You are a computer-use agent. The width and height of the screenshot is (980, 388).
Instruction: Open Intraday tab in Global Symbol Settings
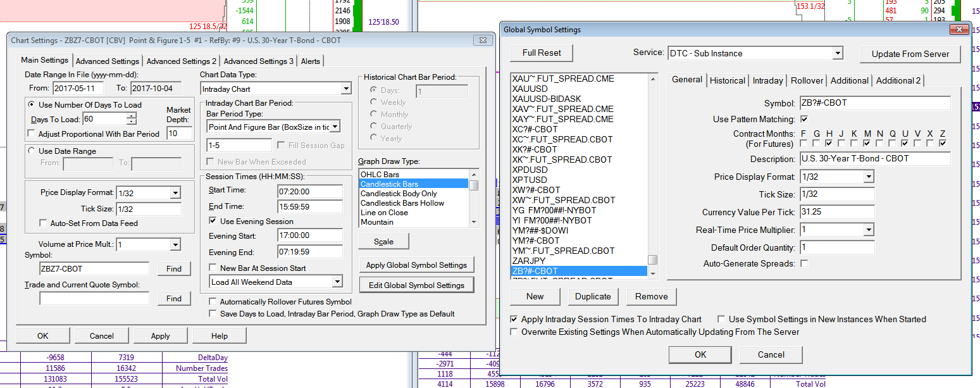pyautogui.click(x=767, y=80)
